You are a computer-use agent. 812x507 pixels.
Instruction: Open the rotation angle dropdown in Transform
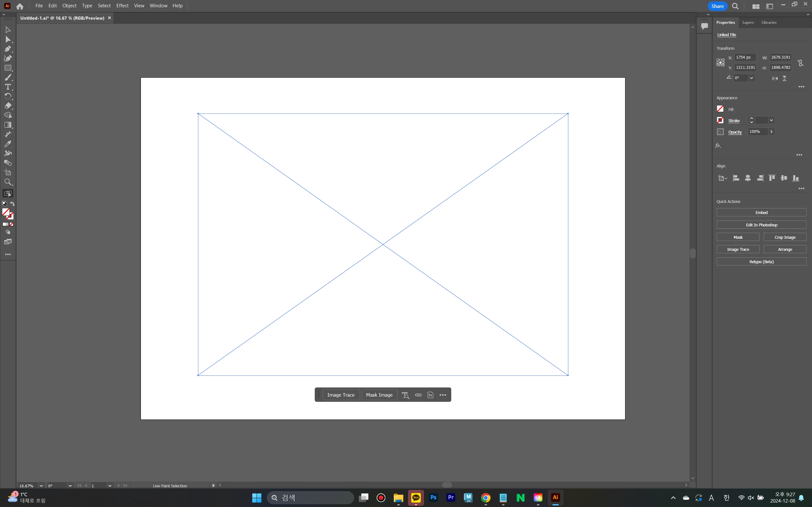click(752, 78)
